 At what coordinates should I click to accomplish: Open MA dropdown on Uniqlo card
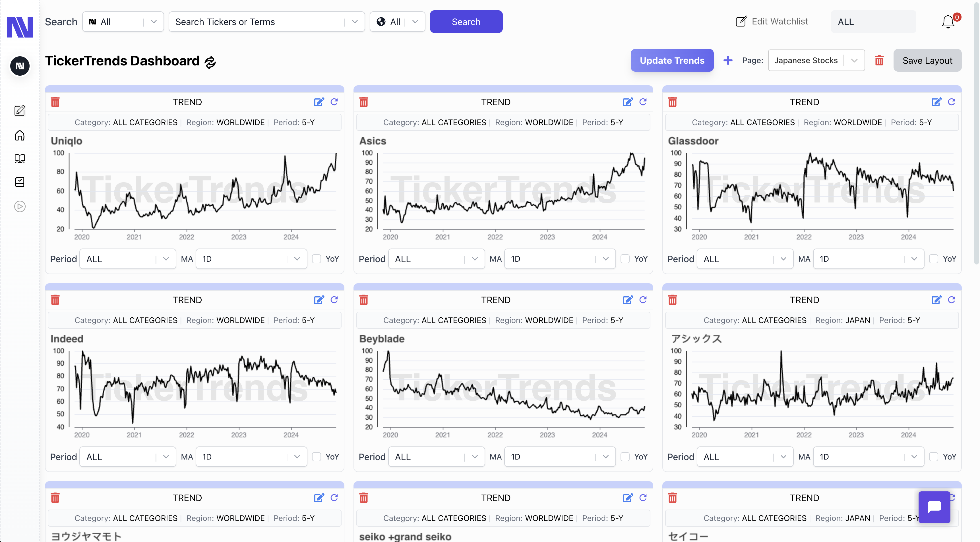(x=251, y=259)
